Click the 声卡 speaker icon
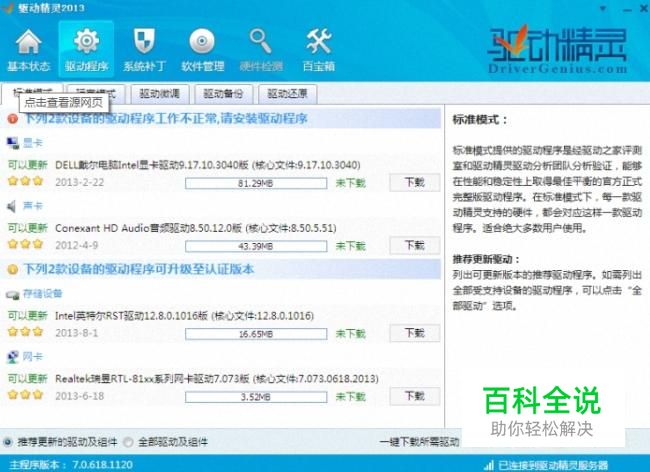This screenshot has height=472, width=650. (12, 206)
